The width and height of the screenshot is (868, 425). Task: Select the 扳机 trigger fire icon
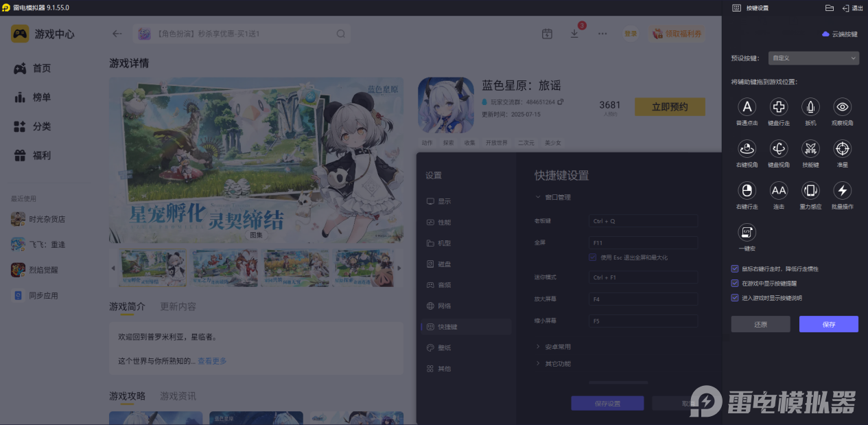point(810,108)
